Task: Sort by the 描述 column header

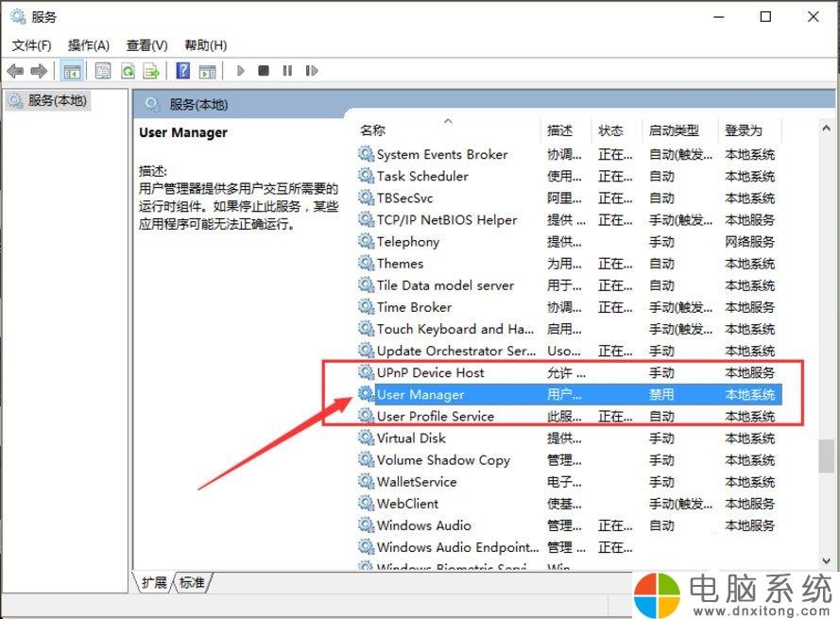Action: (x=566, y=130)
